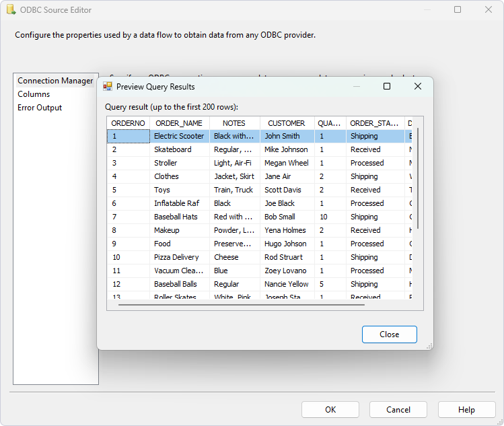Select the Connection Manager page
Image resolution: width=504 pixels, height=426 pixels.
[x=55, y=81]
